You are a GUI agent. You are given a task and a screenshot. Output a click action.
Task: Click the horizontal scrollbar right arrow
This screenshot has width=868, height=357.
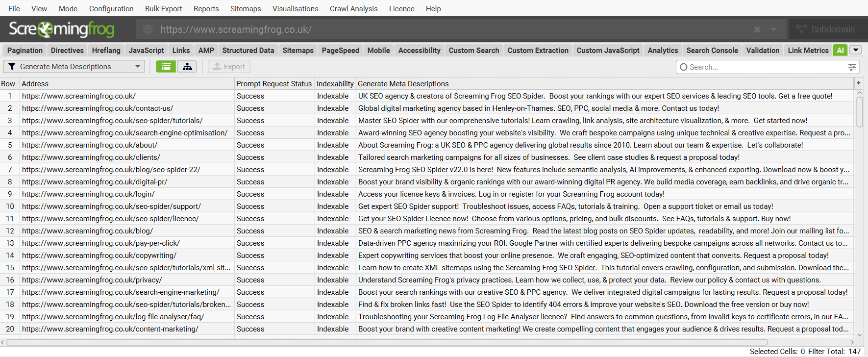point(852,342)
